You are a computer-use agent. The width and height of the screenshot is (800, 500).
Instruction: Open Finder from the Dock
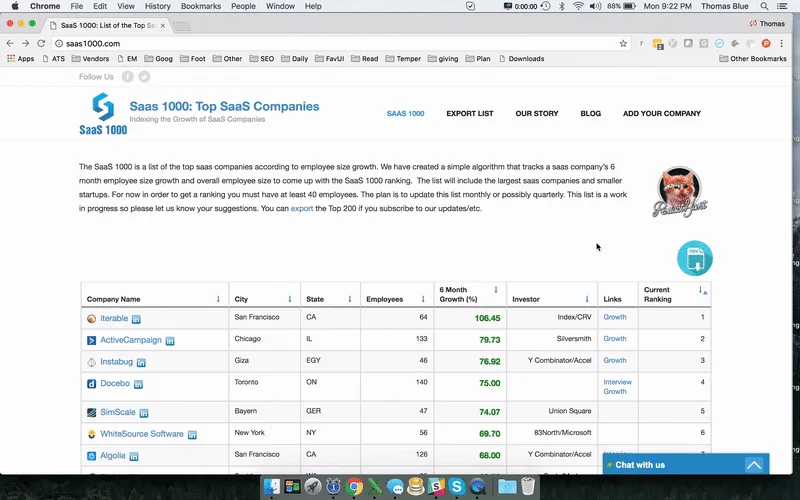click(271, 486)
